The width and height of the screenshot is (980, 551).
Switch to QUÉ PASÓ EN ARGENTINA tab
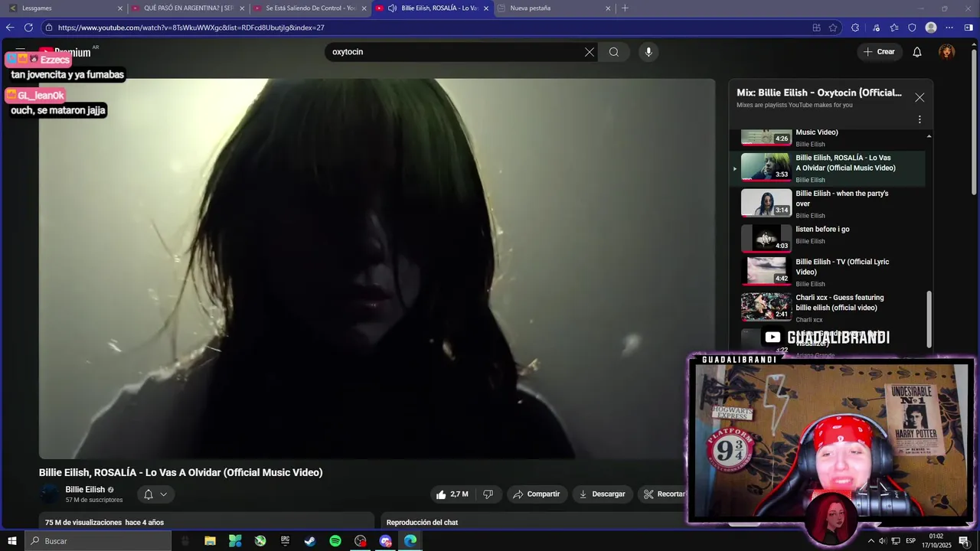[188, 8]
